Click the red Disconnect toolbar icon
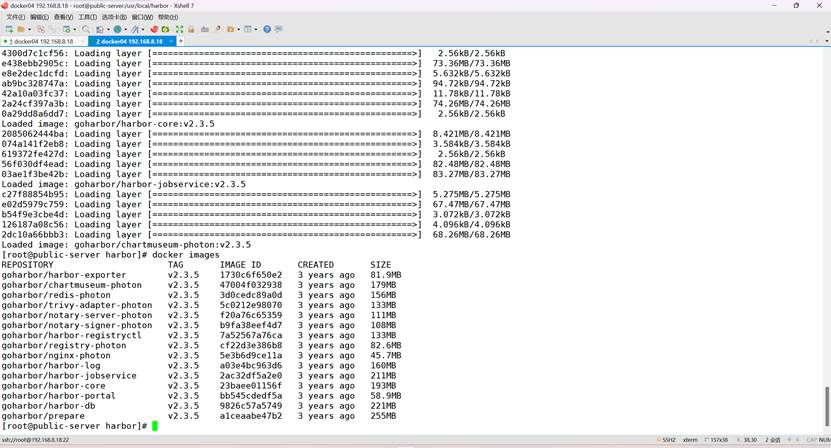 (x=40, y=29)
